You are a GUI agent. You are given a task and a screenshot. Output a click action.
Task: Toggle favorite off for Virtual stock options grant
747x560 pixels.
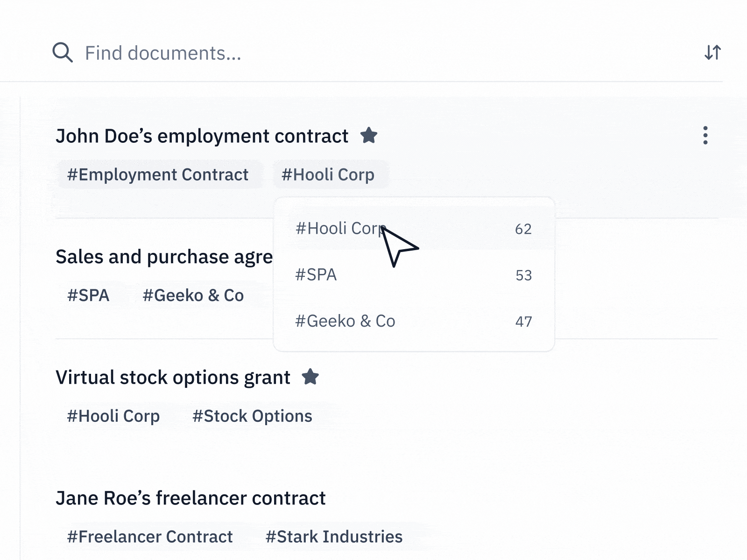click(x=311, y=378)
